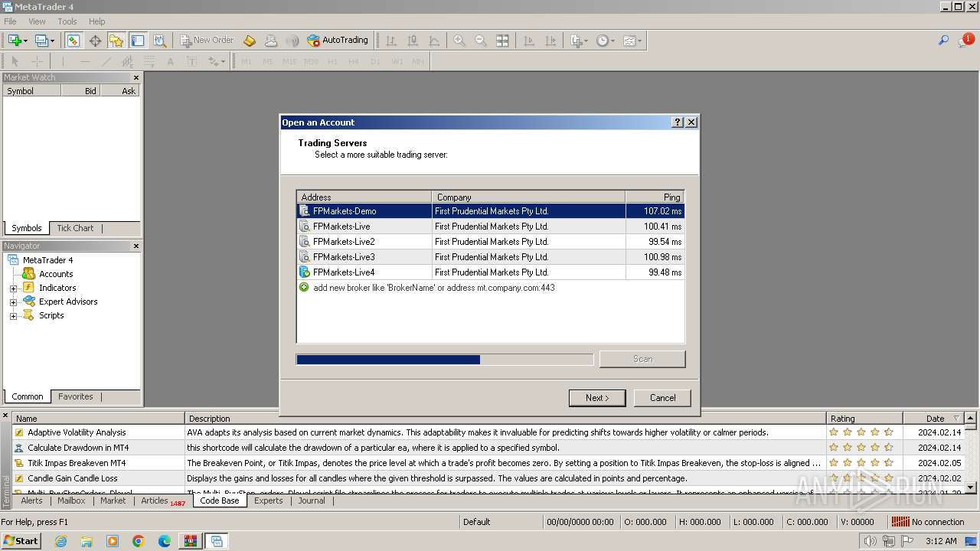Open the Periodicity clock dropdown
Viewport: 980px width, 551px height.
(606, 41)
